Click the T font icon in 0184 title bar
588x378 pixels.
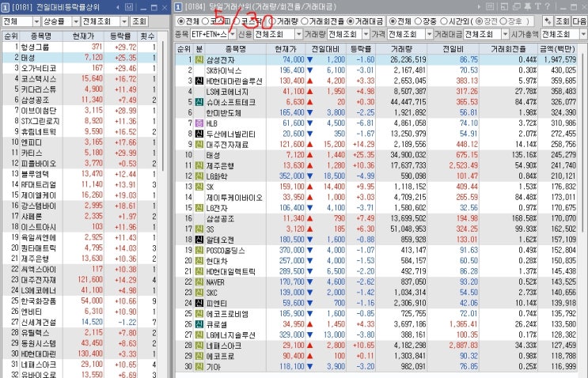538,7
